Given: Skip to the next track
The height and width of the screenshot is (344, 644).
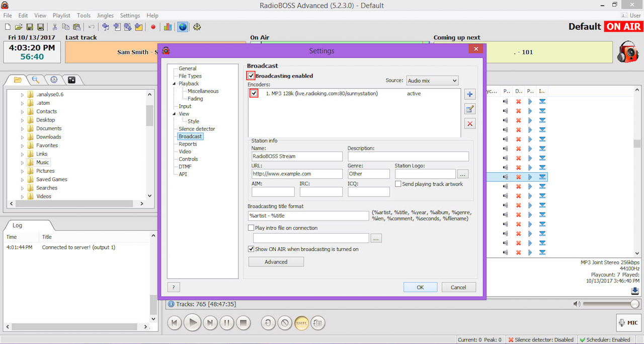Looking at the screenshot, I should tap(210, 323).
